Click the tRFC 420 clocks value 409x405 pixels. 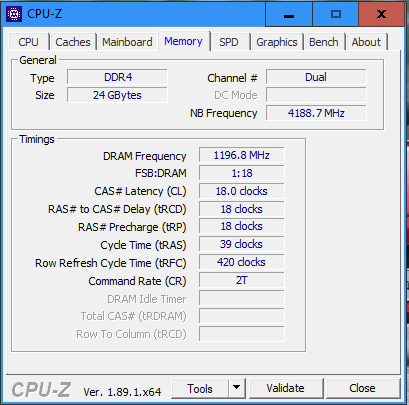pyautogui.click(x=242, y=262)
